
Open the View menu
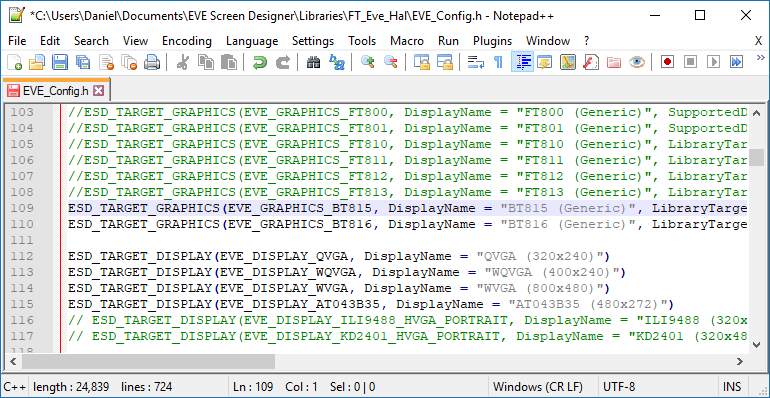coord(136,41)
